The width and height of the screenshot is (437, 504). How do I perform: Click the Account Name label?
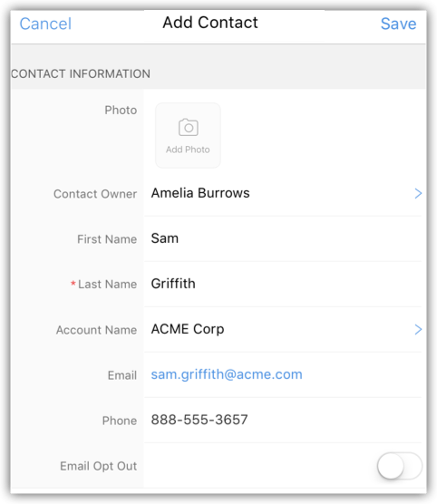tap(96, 330)
